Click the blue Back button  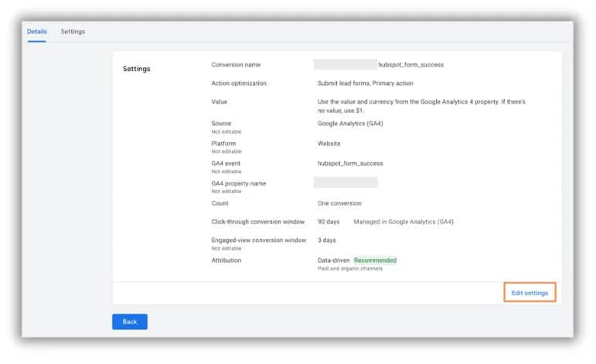(x=130, y=321)
